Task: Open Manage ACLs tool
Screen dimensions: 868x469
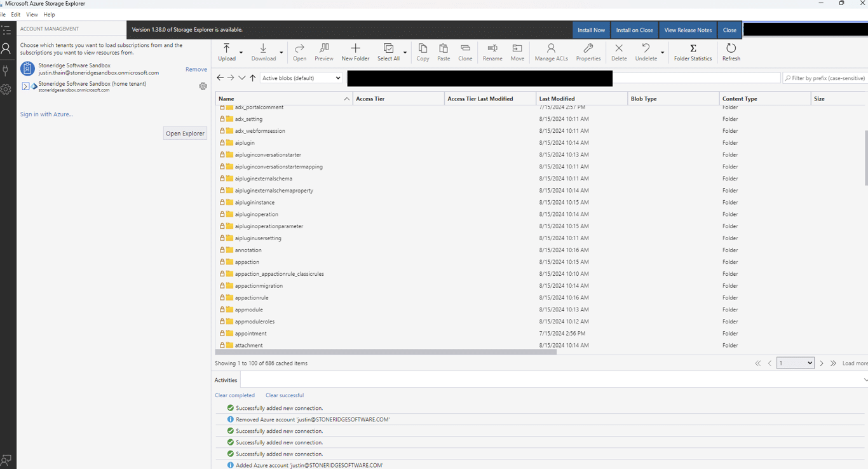Action: coord(551,52)
